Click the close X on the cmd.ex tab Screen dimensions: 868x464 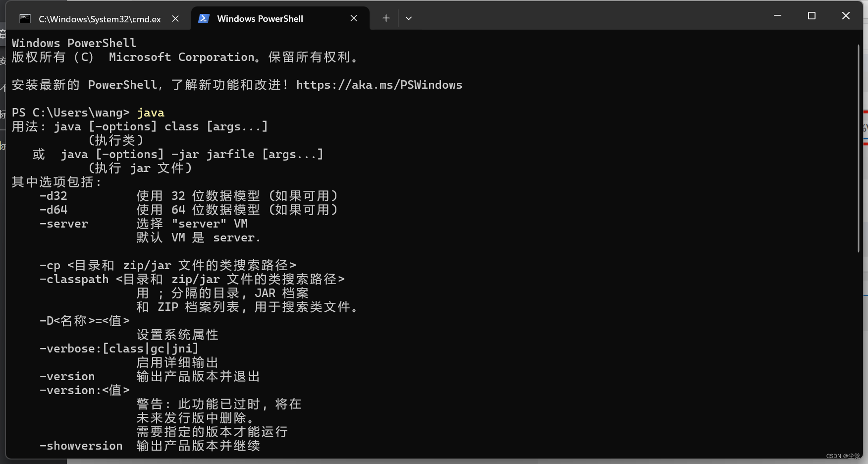click(x=175, y=18)
